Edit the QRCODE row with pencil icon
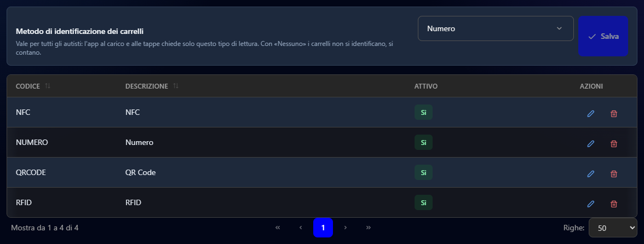This screenshot has width=644, height=244. tap(590, 174)
